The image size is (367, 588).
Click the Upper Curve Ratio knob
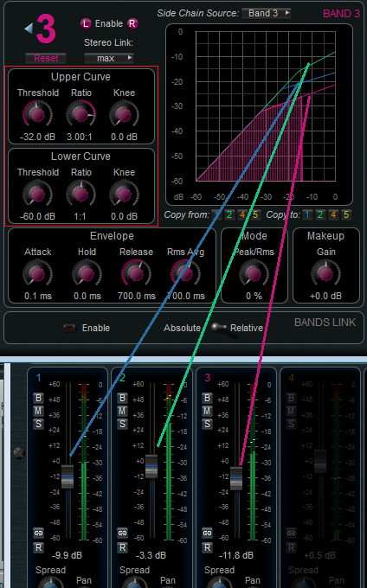(x=80, y=114)
